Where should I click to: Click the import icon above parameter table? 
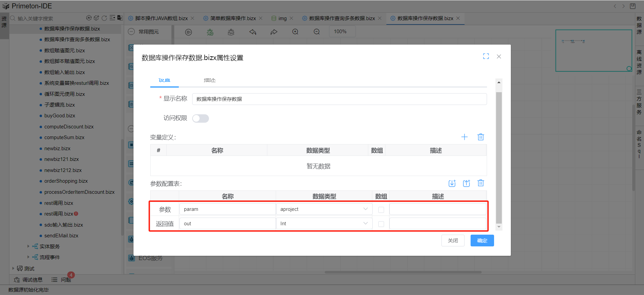[452, 183]
